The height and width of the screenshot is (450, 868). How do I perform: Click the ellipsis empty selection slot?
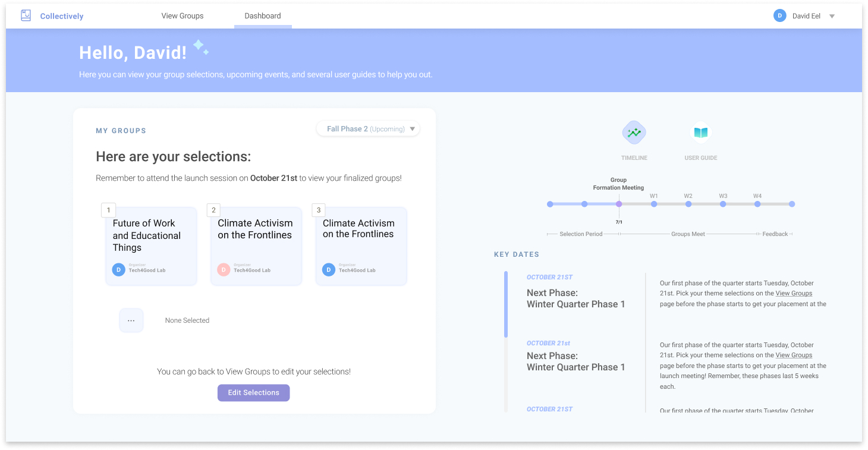[x=131, y=320]
